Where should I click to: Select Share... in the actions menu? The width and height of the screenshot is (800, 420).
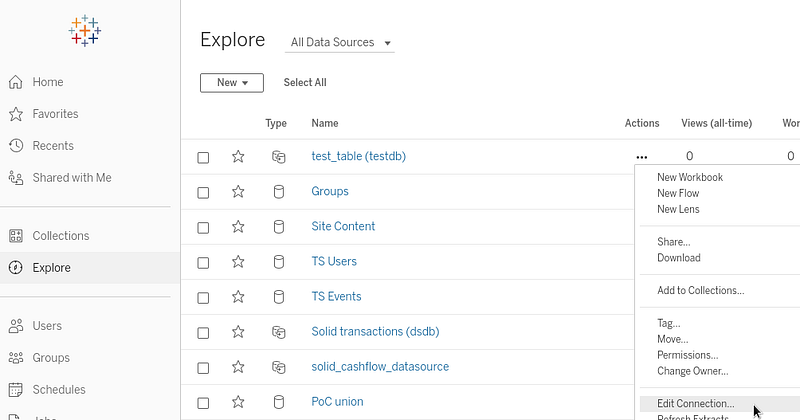(x=673, y=242)
